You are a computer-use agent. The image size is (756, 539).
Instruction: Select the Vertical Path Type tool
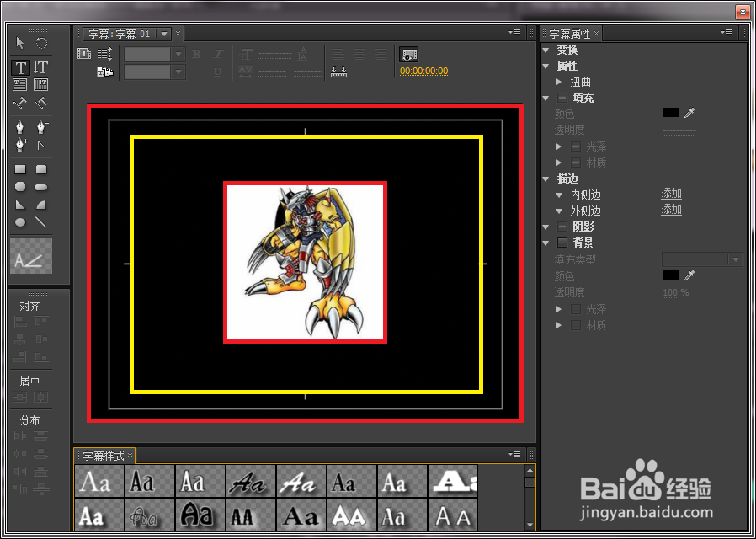pyautogui.click(x=41, y=103)
